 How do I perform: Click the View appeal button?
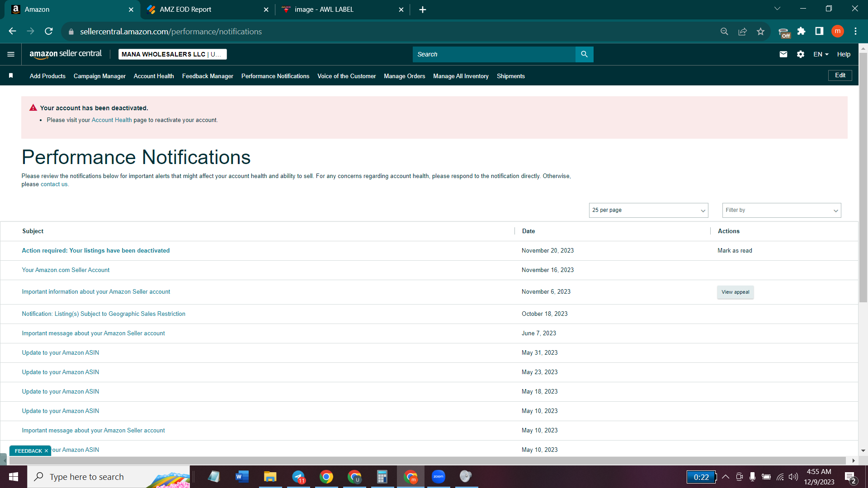point(735,292)
